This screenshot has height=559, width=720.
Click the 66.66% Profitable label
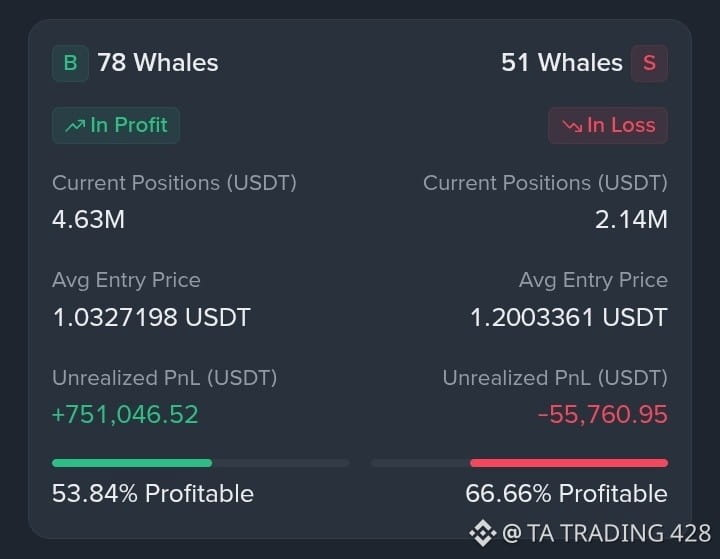click(x=567, y=494)
